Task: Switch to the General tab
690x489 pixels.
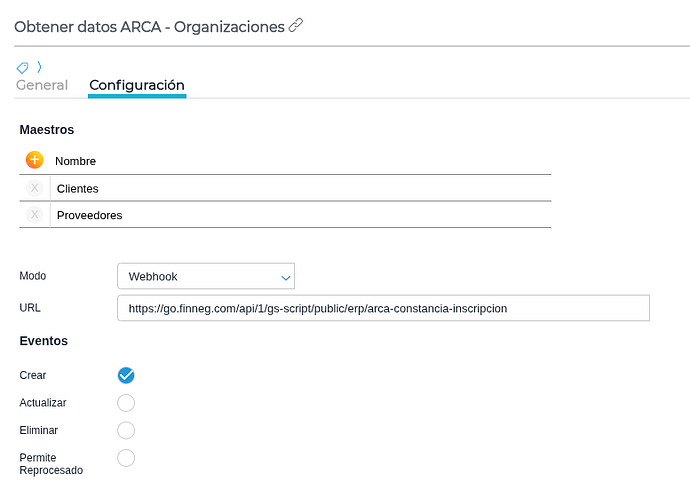Action: 42,85
